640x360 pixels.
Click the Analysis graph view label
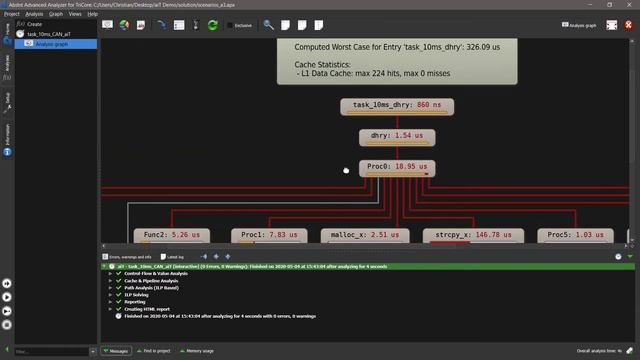click(x=579, y=25)
